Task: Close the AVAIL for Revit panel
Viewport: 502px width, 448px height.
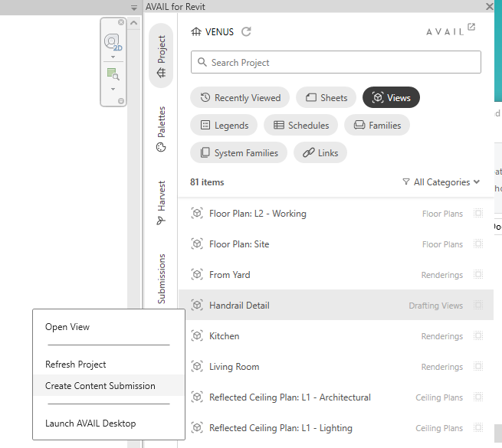Action: [x=489, y=6]
